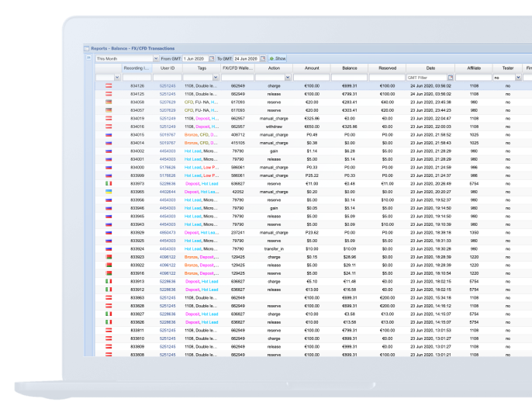Select the €650.00 amount cell
532x406 pixels.
click(x=312, y=127)
